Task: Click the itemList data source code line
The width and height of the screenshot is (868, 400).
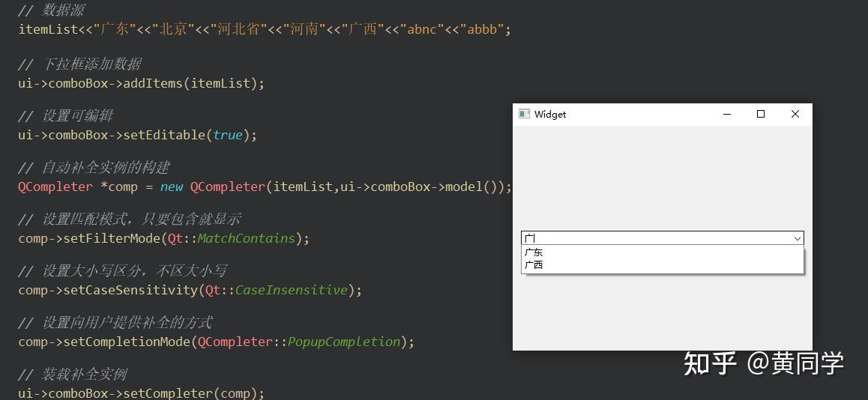Action: [x=265, y=28]
